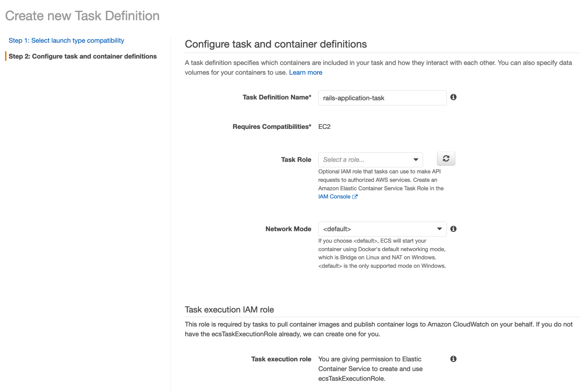Open info tooltip beside Task Definition Name
Viewport: 587px width, 392px height.
pos(453,97)
